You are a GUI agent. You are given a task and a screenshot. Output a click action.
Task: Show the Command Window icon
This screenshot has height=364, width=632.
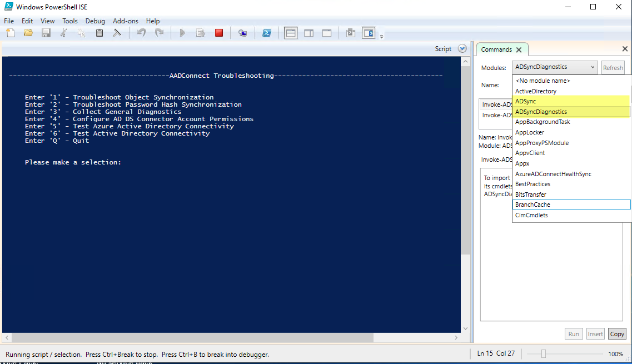click(x=351, y=33)
